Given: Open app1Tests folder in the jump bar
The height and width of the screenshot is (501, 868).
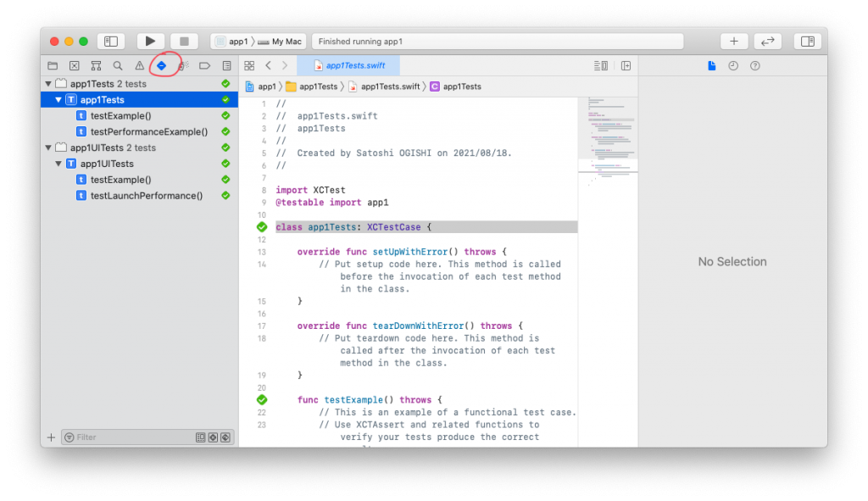Looking at the screenshot, I should (x=312, y=86).
